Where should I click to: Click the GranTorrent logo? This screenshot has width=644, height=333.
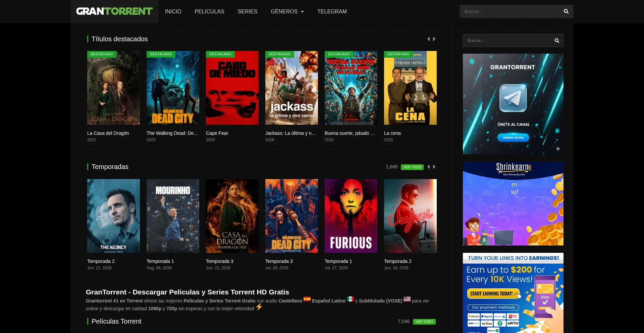[x=114, y=11]
